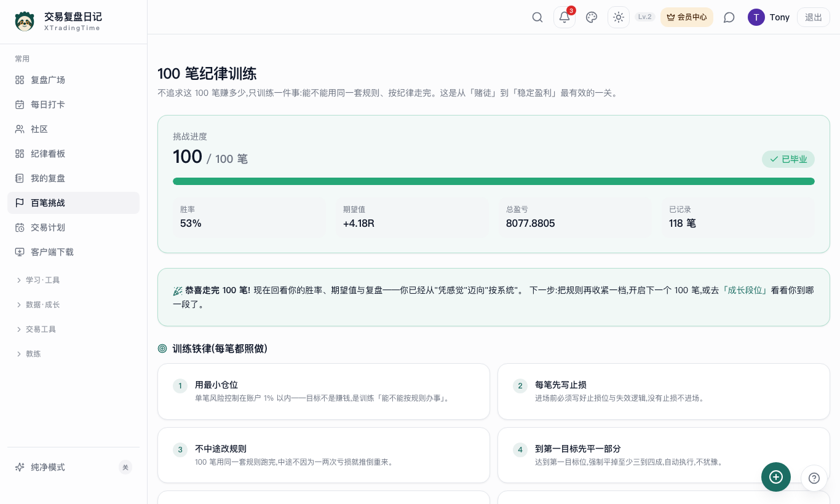Click the party popper icon before 恭喜走完
The image size is (840, 504).
click(178, 291)
